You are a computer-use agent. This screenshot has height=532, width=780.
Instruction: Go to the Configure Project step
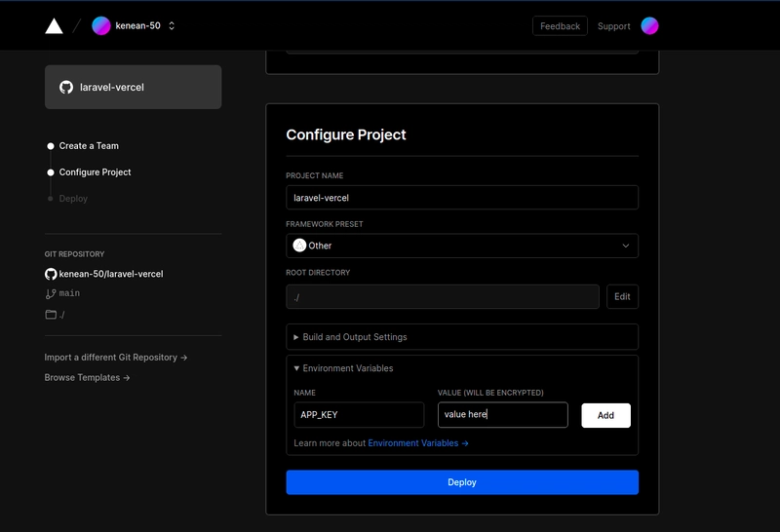[x=95, y=172]
